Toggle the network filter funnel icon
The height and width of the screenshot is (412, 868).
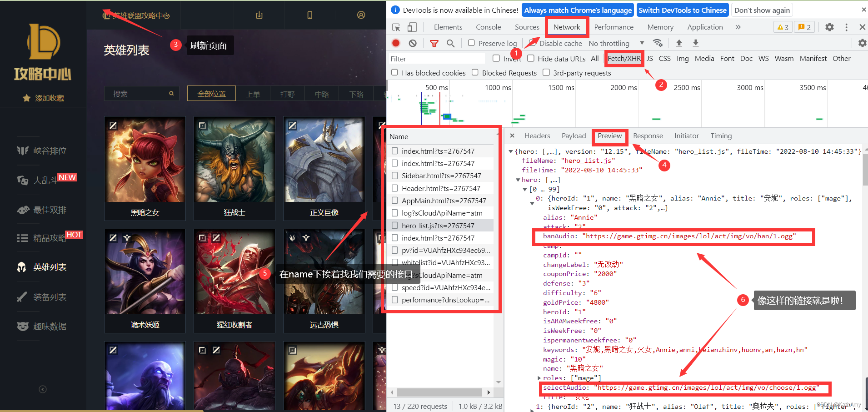[434, 43]
